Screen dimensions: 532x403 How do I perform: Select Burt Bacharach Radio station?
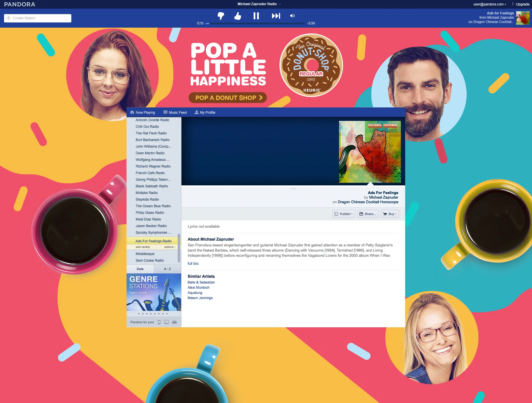pyautogui.click(x=152, y=140)
